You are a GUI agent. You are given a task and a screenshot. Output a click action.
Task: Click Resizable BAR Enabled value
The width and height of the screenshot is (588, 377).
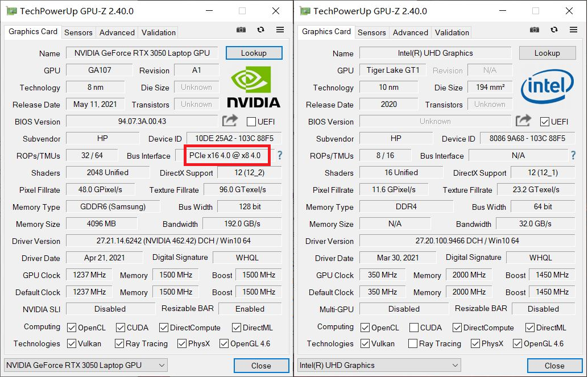pos(250,309)
